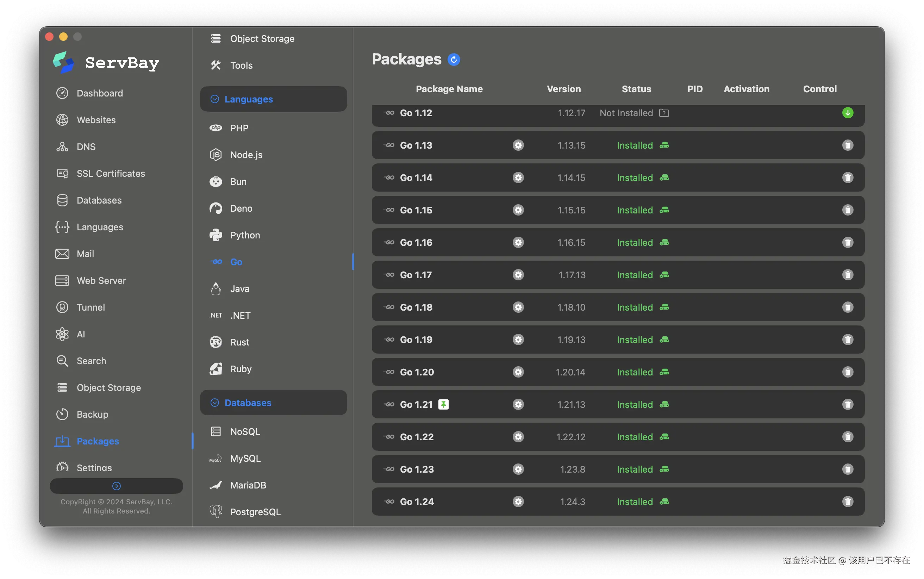Click the green pin badge on Go 1.21
Image resolution: width=924 pixels, height=579 pixels.
(x=443, y=404)
